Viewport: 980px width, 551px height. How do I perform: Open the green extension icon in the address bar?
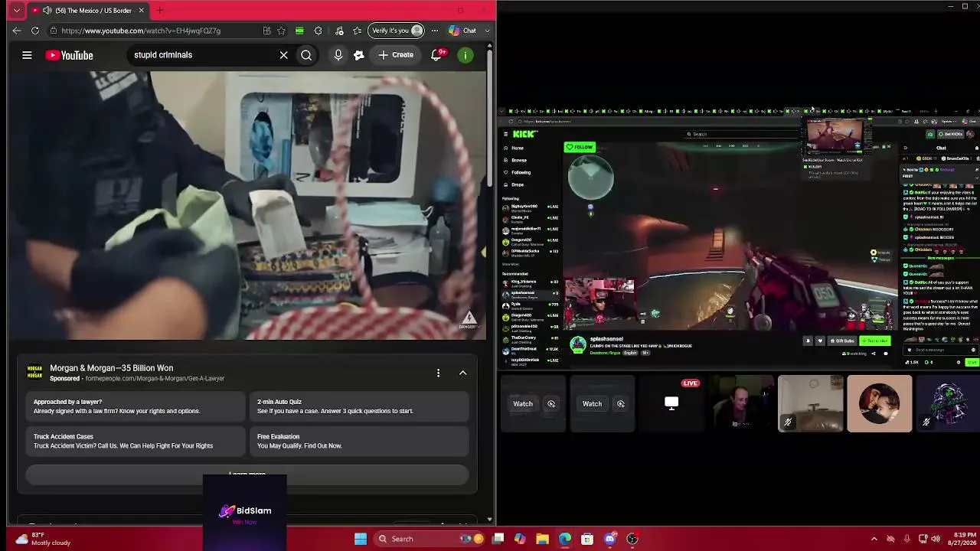(299, 31)
